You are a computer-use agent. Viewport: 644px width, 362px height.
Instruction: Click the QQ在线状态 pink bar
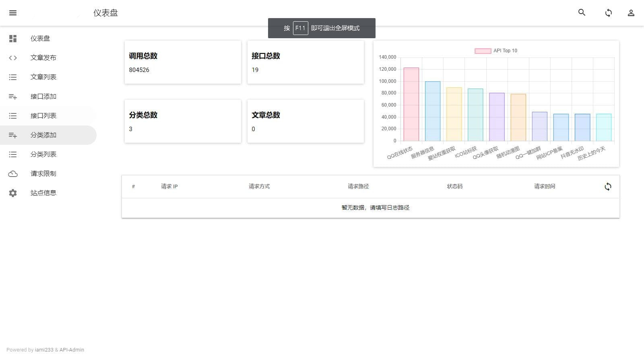tap(411, 104)
